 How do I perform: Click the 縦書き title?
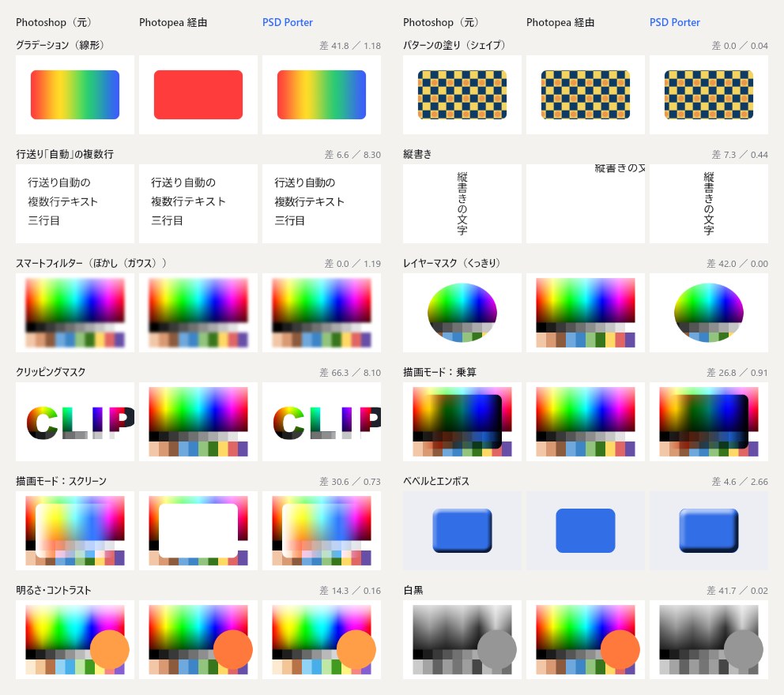point(417,154)
